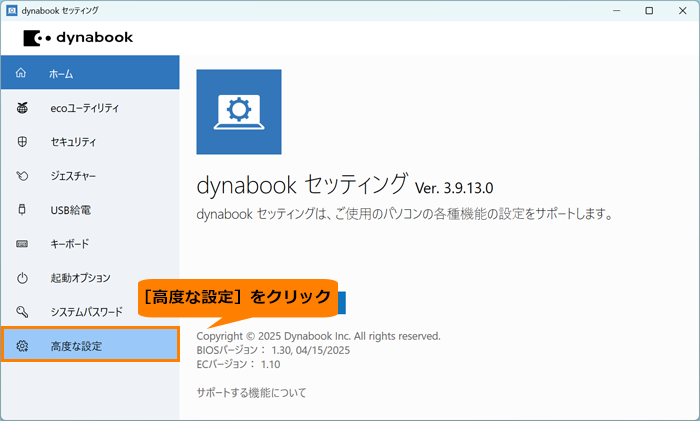Open the サポートする機能について link
Image resolution: width=700 pixels, height=421 pixels.
[x=251, y=392]
